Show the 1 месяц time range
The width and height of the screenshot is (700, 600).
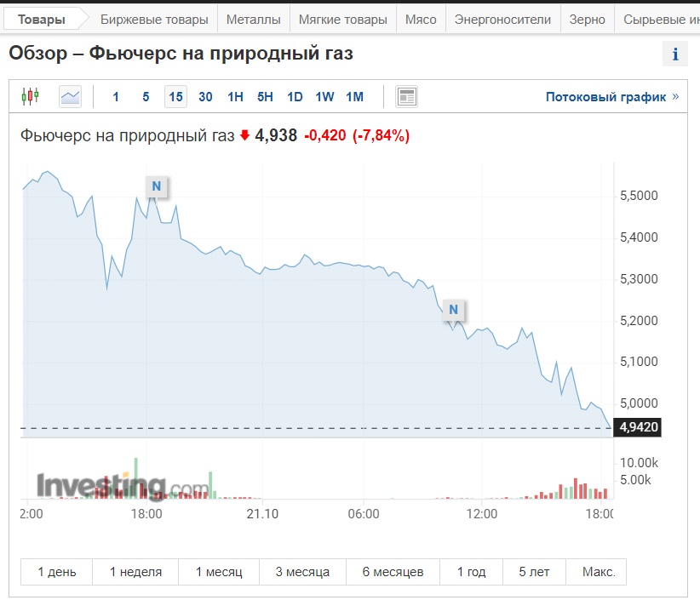[x=219, y=572]
